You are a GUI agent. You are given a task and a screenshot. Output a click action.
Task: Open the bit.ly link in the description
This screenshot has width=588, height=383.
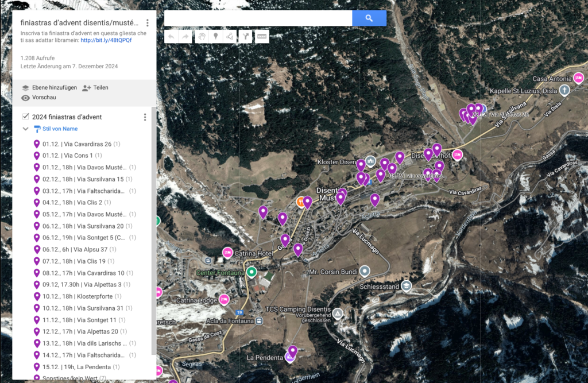pyautogui.click(x=106, y=40)
